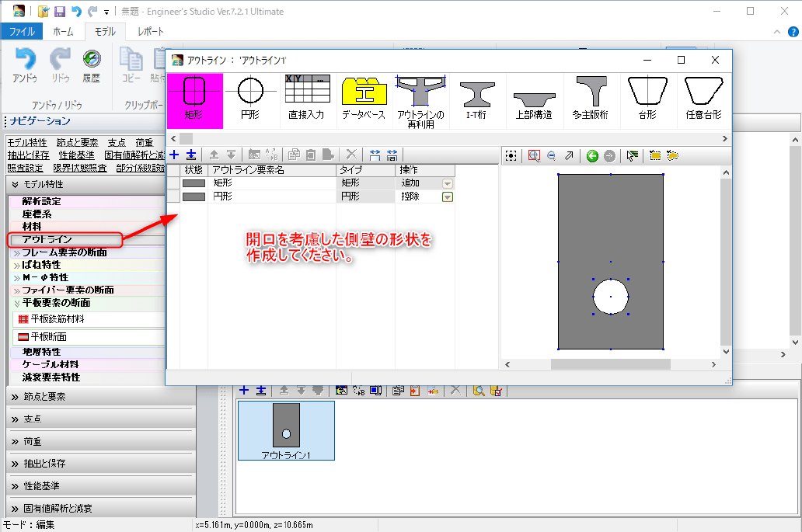Click the green back arrow in the preview toolbar

(x=592, y=156)
